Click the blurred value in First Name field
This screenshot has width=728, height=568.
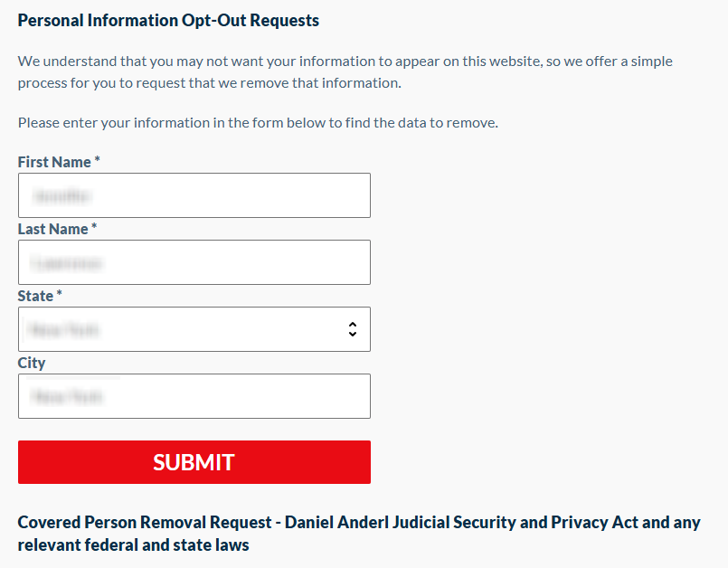coord(63,195)
